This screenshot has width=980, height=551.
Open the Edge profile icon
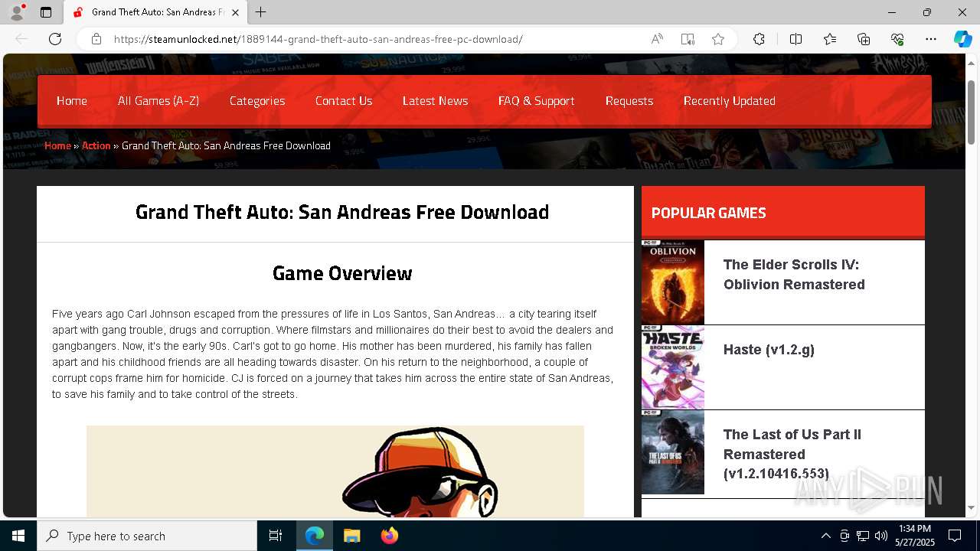point(17,12)
